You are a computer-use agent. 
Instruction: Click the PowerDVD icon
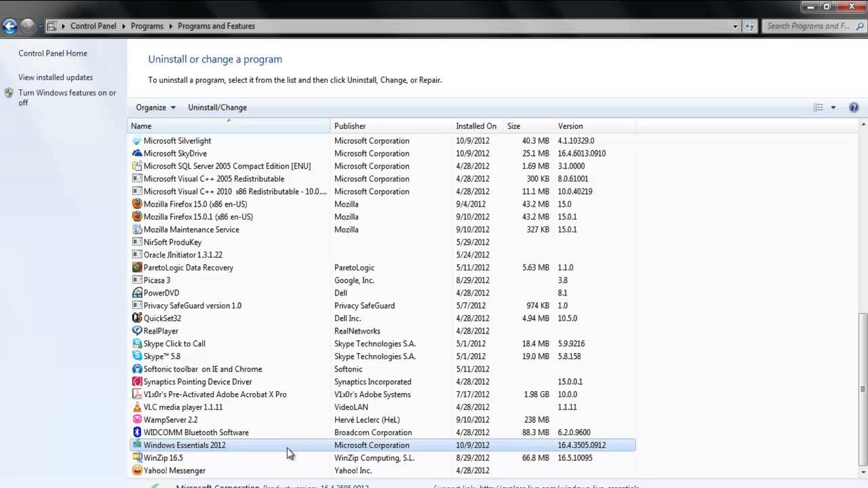click(137, 293)
